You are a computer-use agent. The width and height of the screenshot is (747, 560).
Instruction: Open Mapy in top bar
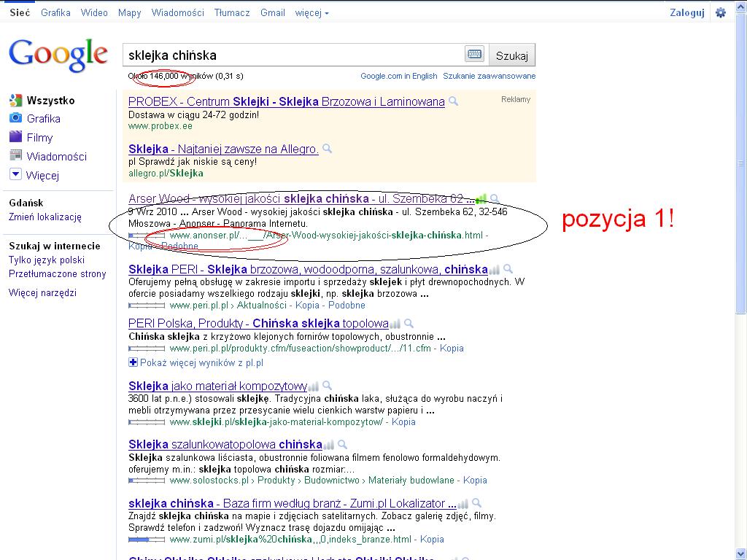click(x=130, y=13)
